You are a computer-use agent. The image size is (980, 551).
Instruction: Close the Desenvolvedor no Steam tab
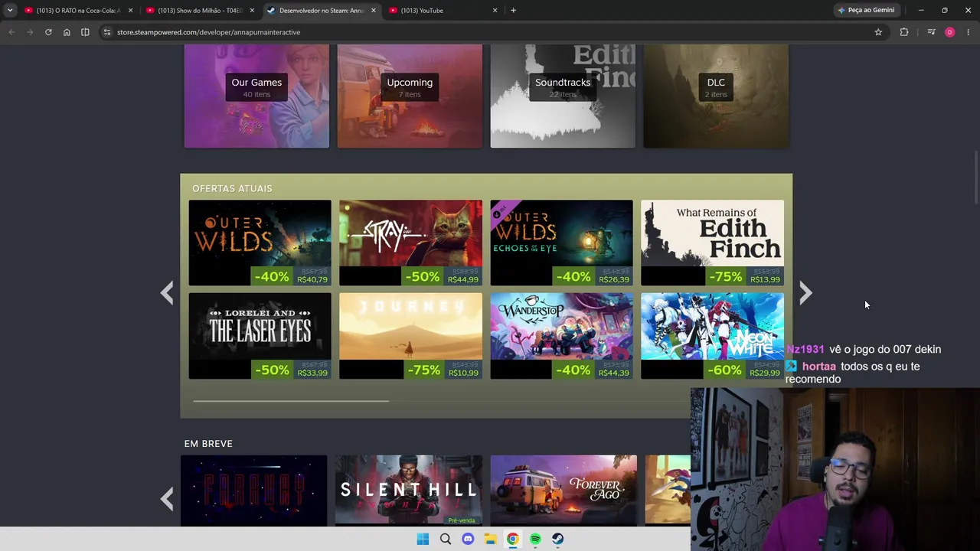(x=374, y=10)
